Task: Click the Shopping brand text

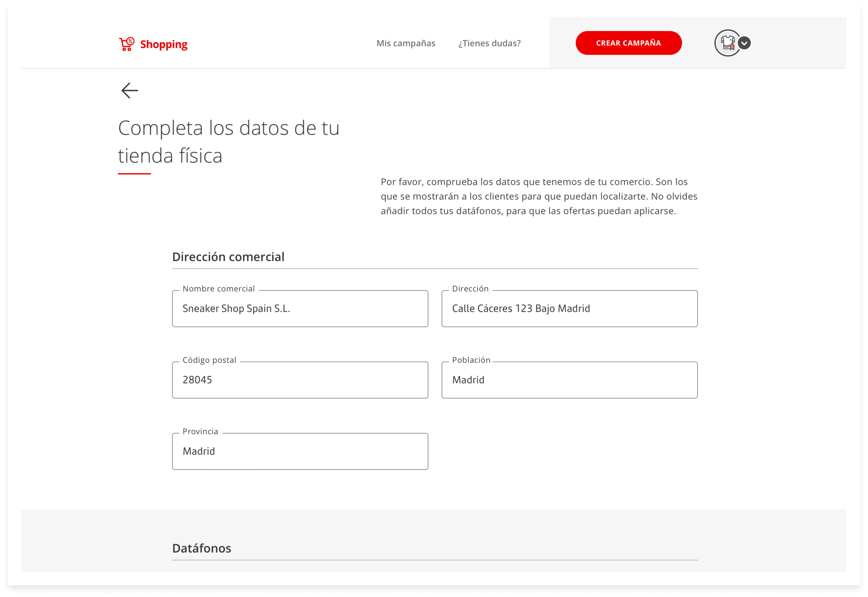Action: pos(164,44)
